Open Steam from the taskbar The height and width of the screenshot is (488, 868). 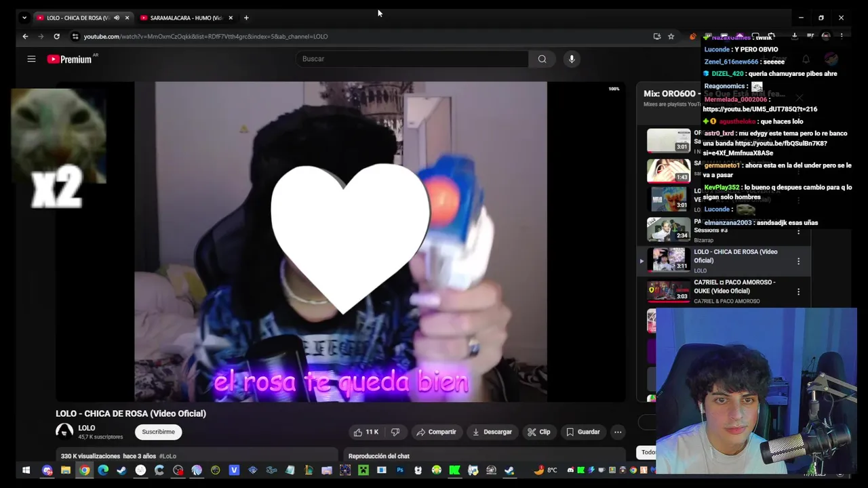pyautogui.click(x=121, y=470)
